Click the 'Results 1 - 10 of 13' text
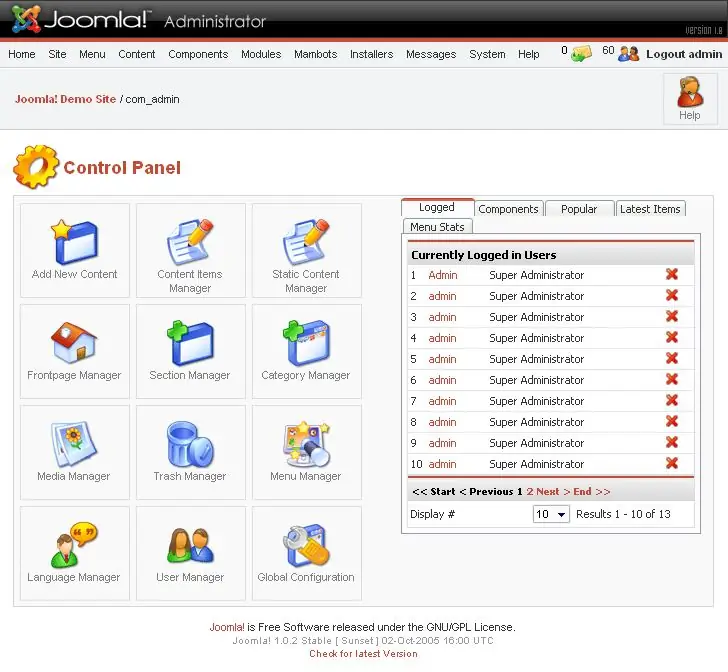Screen dimensions: 728x672 tap(623, 514)
